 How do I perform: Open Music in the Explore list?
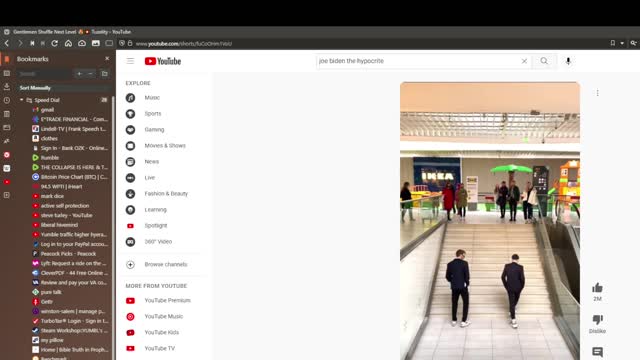click(x=152, y=98)
